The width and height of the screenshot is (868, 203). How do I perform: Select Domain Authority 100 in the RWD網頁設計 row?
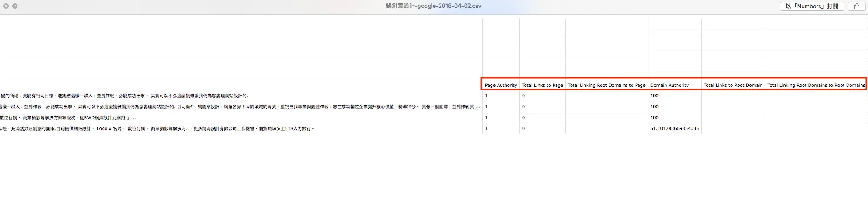click(674, 117)
